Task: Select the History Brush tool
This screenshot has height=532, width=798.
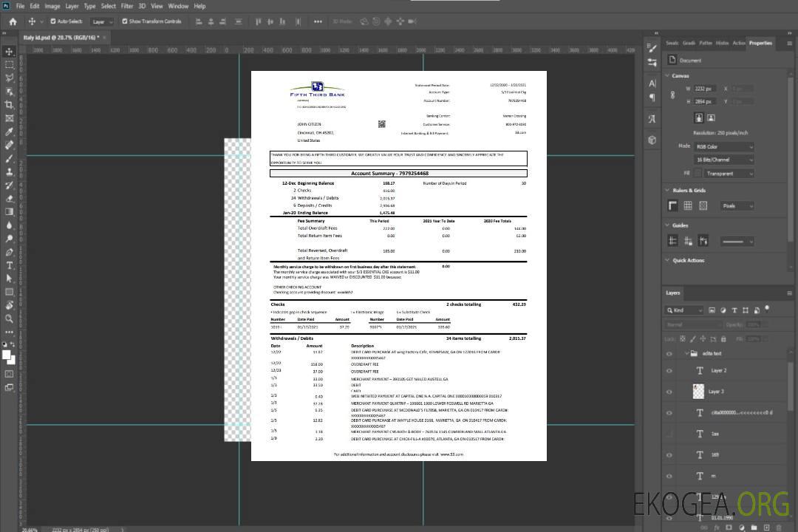Action: pyautogui.click(x=9, y=185)
